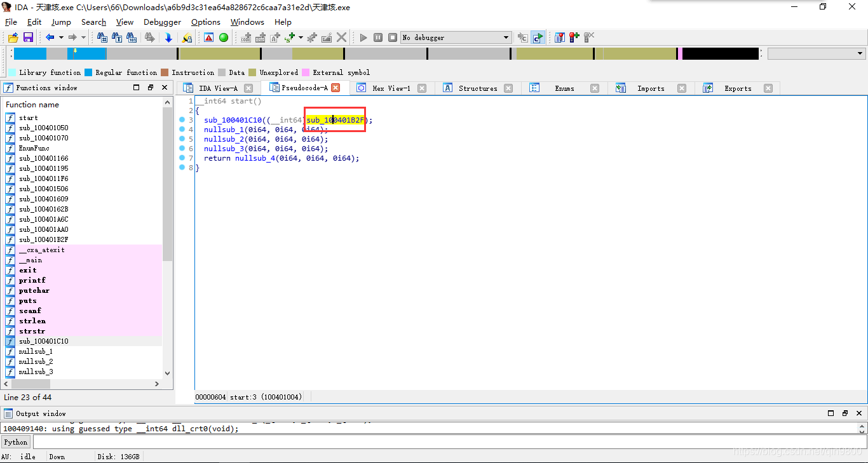Open a file with the folder icon
The width and height of the screenshot is (868, 463).
13,37
